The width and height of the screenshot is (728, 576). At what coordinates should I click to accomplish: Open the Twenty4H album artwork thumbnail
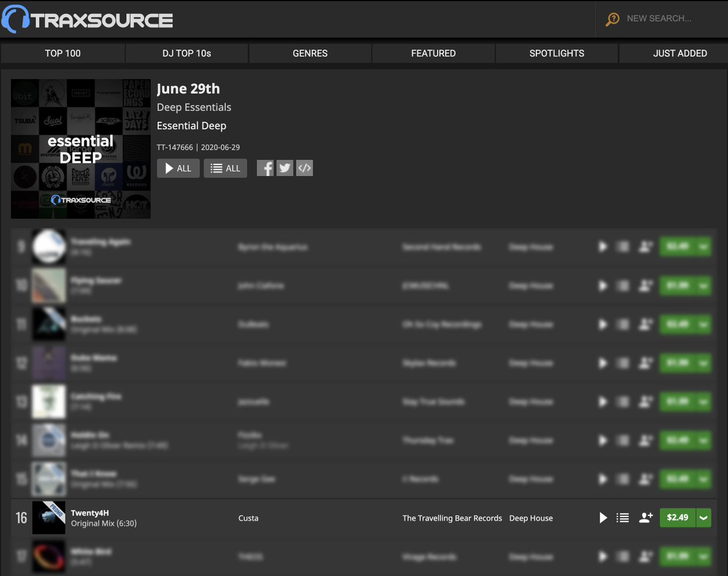pos(49,518)
